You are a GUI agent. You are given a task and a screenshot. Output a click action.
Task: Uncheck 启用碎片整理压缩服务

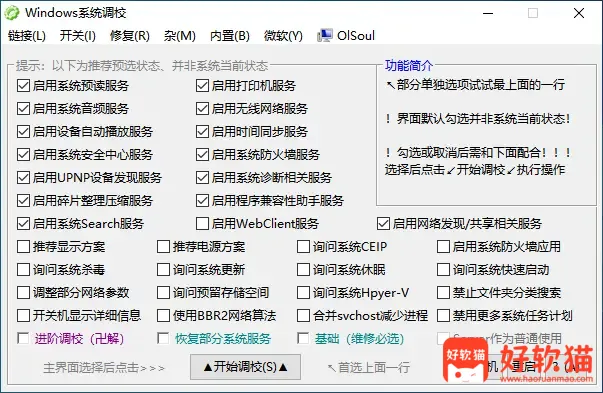coord(23,201)
